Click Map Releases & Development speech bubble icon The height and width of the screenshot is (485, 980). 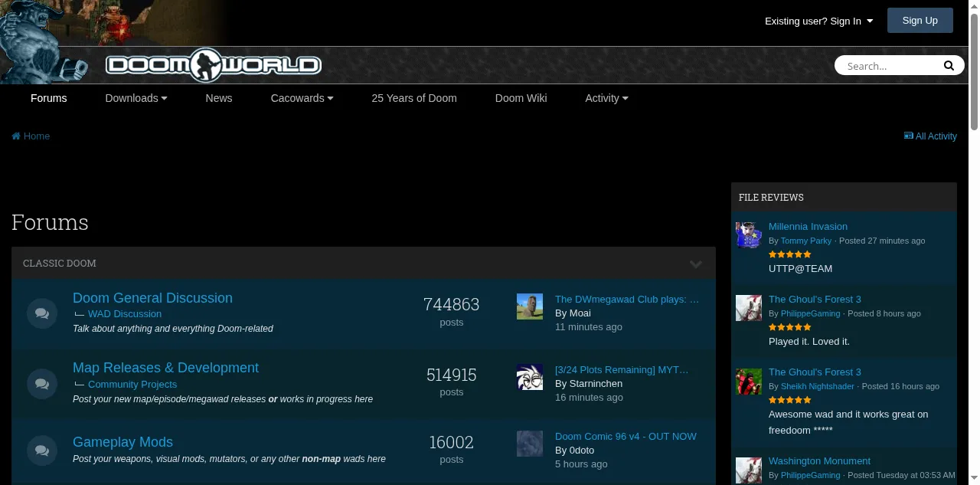click(x=42, y=383)
